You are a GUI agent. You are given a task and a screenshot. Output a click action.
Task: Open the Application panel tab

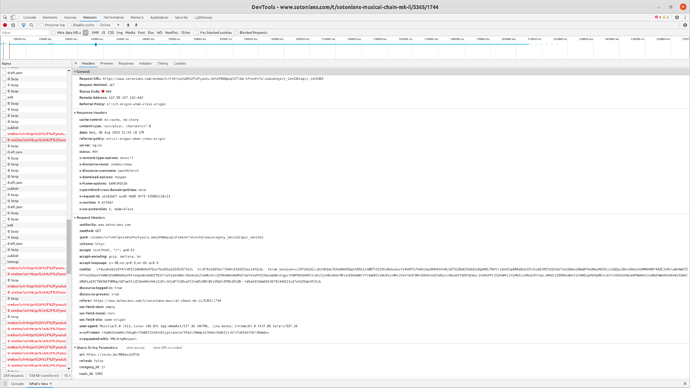pyautogui.click(x=159, y=18)
